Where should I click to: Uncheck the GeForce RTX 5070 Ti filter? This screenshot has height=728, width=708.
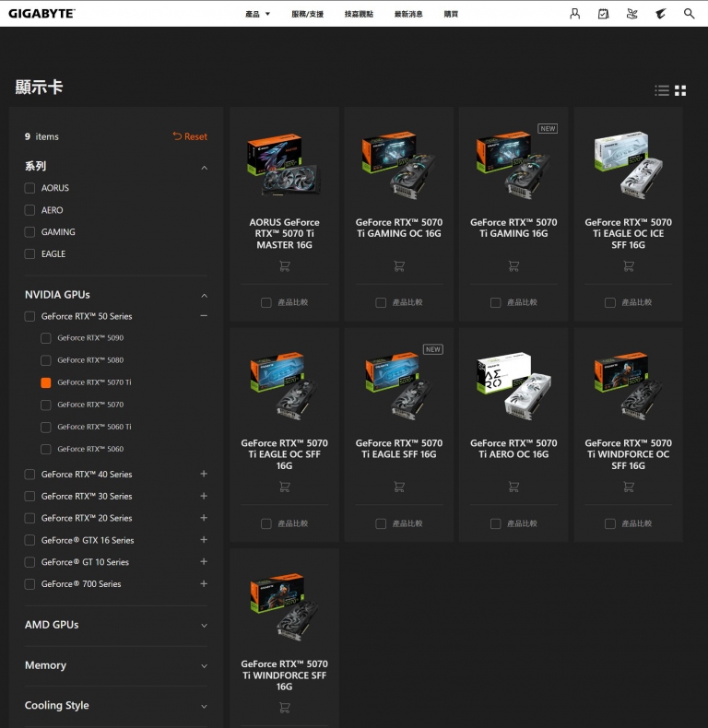46,382
